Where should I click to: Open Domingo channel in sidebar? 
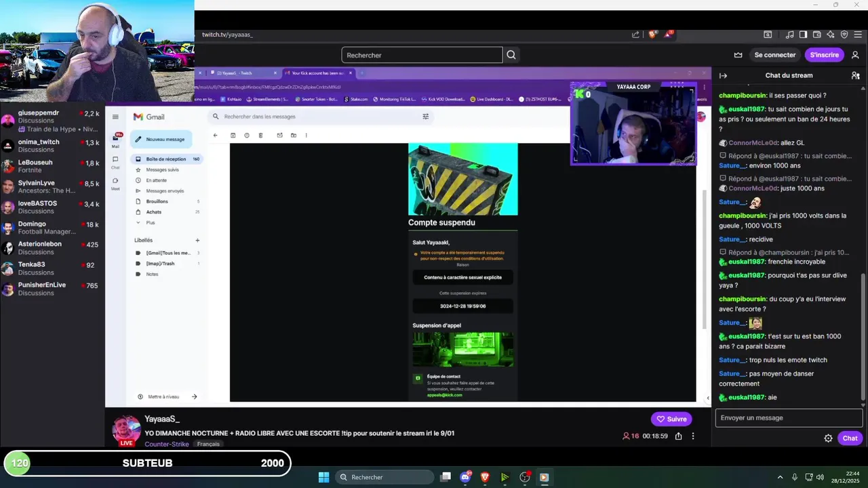(52, 227)
